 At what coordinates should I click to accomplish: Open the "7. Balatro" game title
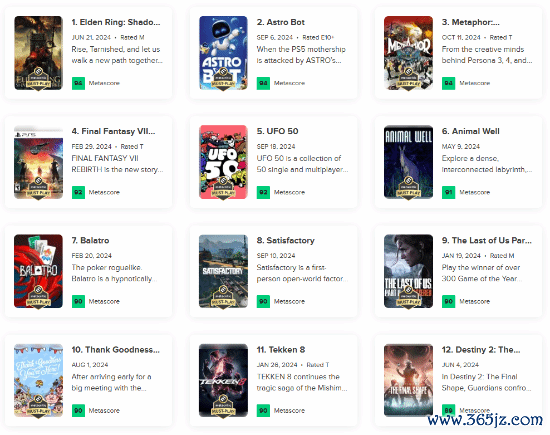[x=90, y=240]
